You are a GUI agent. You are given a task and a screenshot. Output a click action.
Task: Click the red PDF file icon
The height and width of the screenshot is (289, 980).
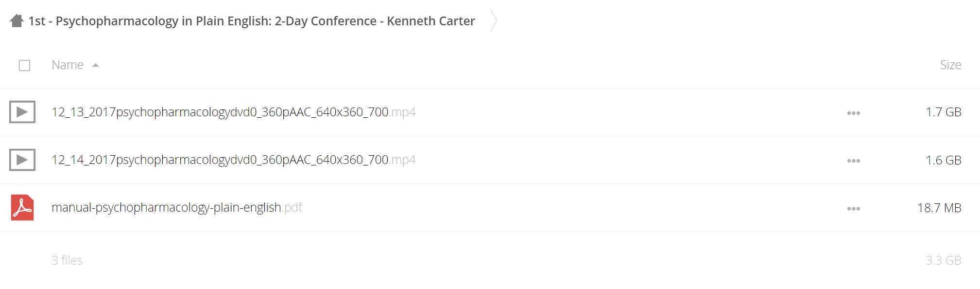(x=22, y=207)
